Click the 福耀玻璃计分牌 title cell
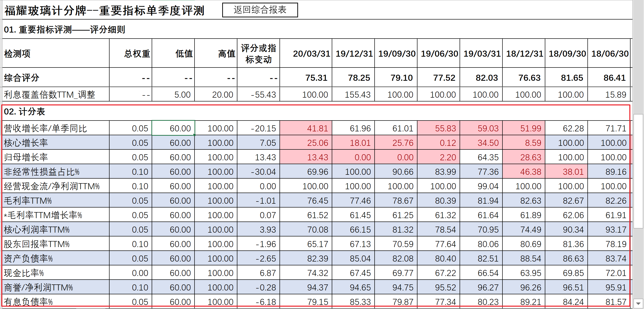The height and width of the screenshot is (309, 644). pos(104,11)
